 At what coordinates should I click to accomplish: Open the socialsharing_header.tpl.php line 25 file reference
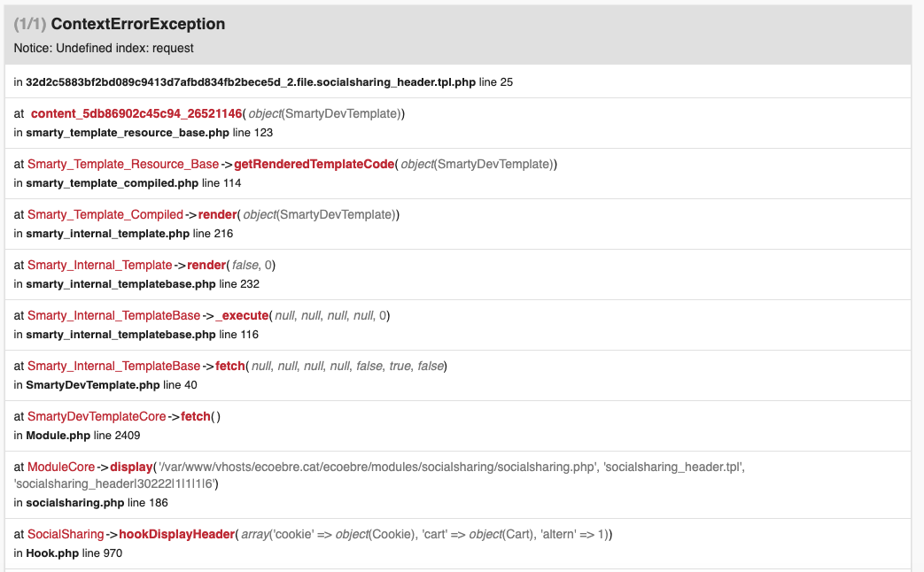(x=251, y=82)
